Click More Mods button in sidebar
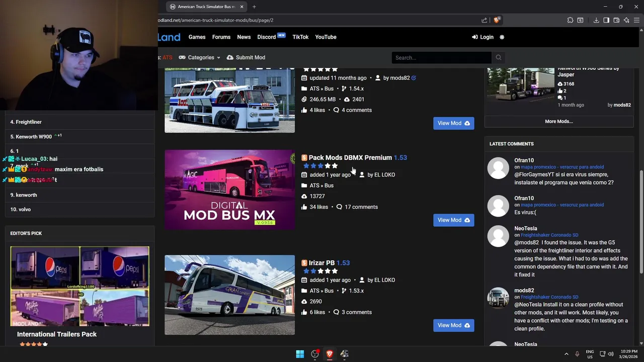 coord(558,121)
